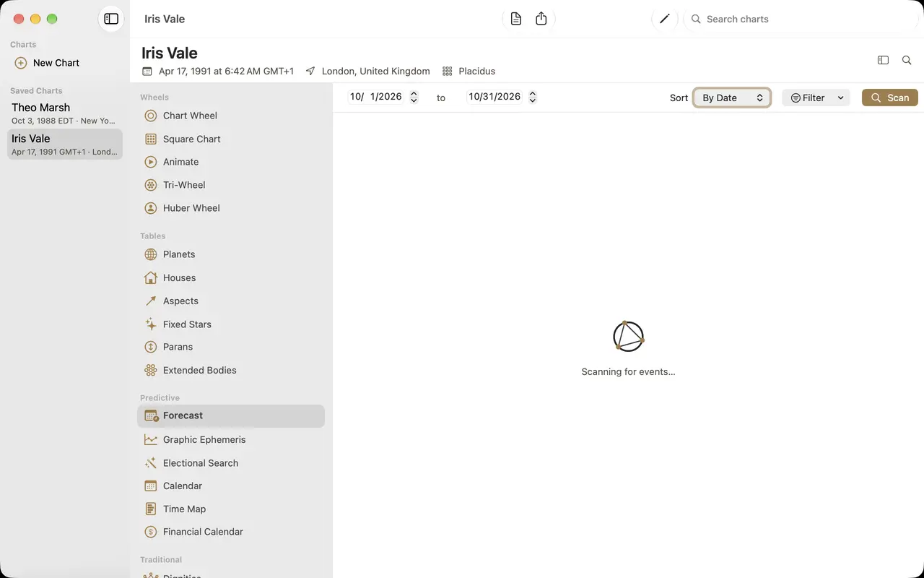924x578 pixels.
Task: Open the Filter dropdown menu
Action: tap(816, 98)
